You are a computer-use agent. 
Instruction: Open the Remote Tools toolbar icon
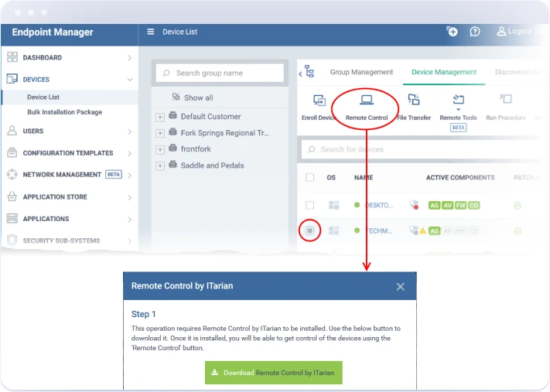[x=458, y=100]
